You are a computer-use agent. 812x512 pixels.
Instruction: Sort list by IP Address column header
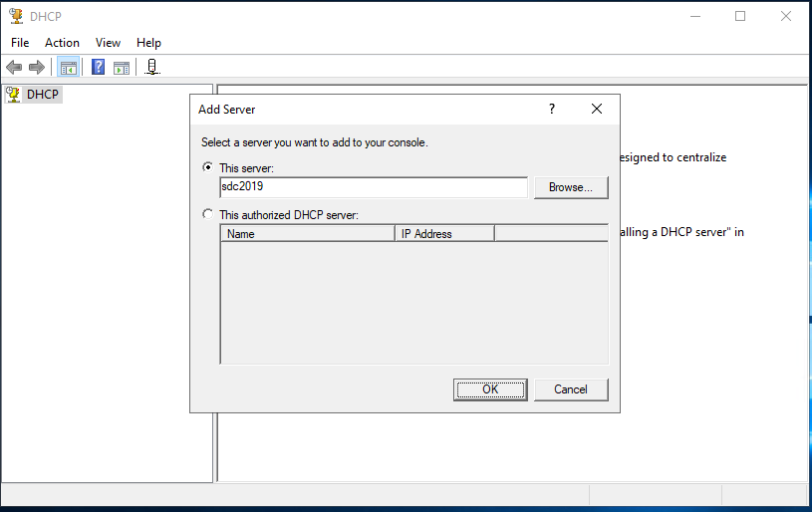(444, 234)
